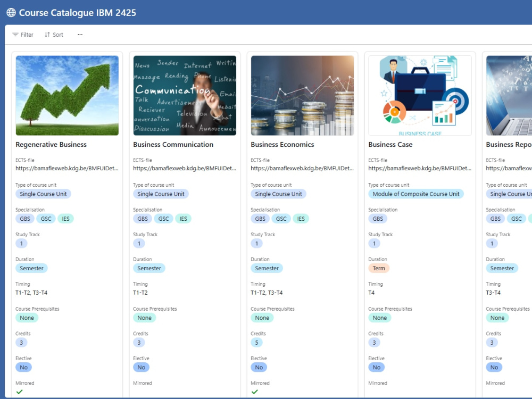Image resolution: width=532 pixels, height=399 pixels.
Task: Click GBS tag on Business Case card
Action: [x=378, y=219]
